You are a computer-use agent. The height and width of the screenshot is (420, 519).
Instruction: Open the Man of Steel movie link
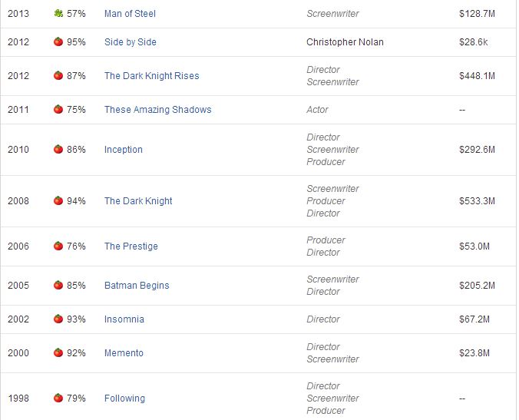pos(130,14)
